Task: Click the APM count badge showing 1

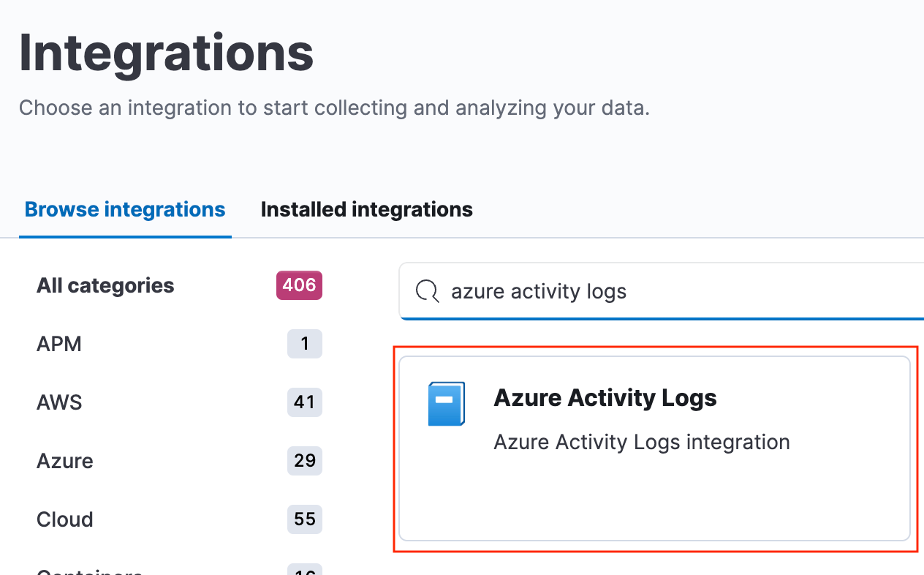Action: pyautogui.click(x=304, y=344)
